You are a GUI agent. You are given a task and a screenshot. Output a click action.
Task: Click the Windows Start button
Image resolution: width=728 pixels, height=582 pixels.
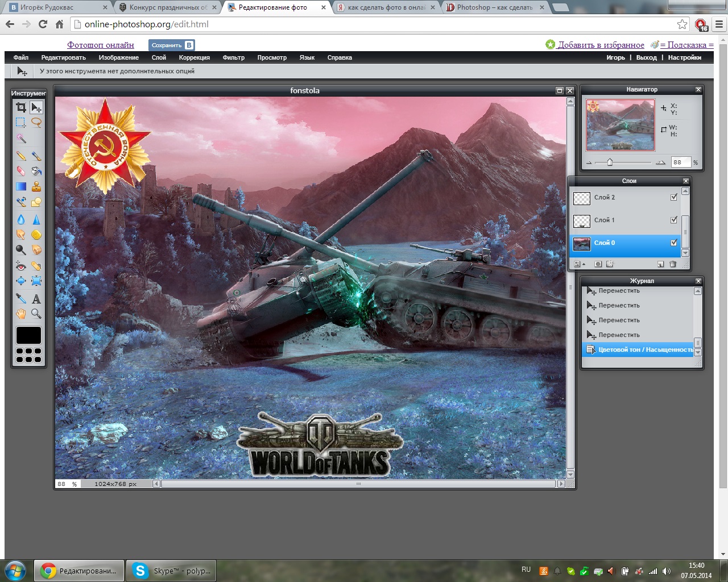[x=15, y=570]
